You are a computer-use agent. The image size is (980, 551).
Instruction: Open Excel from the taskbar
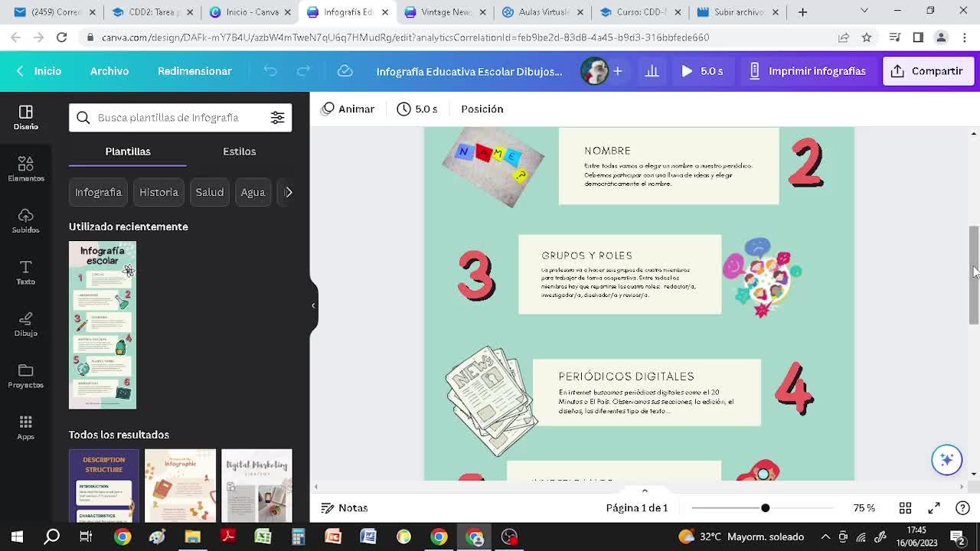(263, 536)
